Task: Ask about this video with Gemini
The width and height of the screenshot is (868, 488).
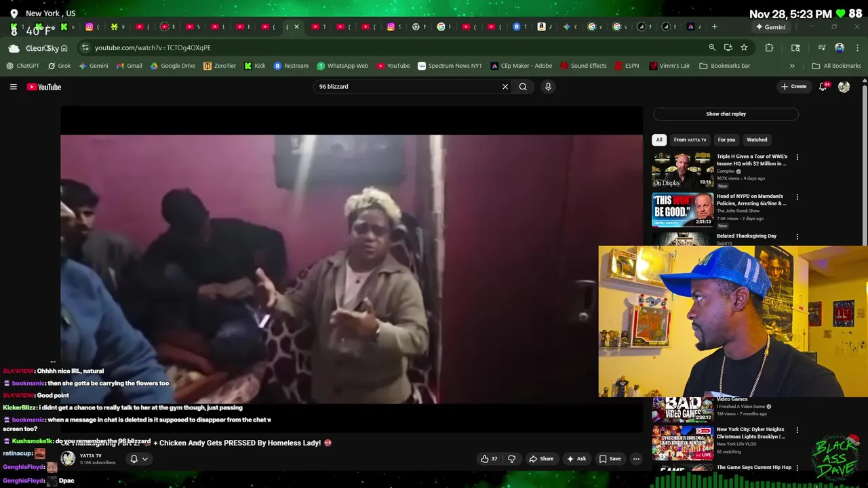Action: [576, 459]
